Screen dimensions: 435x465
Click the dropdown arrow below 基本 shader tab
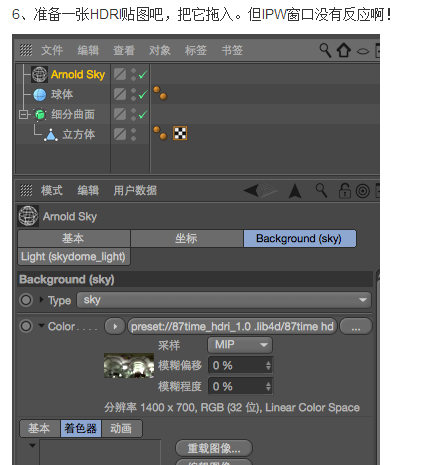(x=32, y=445)
